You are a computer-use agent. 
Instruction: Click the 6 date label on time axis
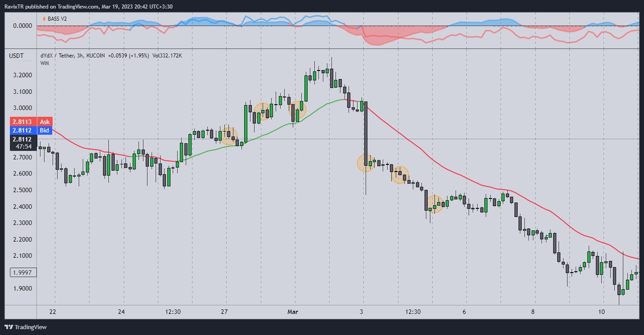click(464, 312)
